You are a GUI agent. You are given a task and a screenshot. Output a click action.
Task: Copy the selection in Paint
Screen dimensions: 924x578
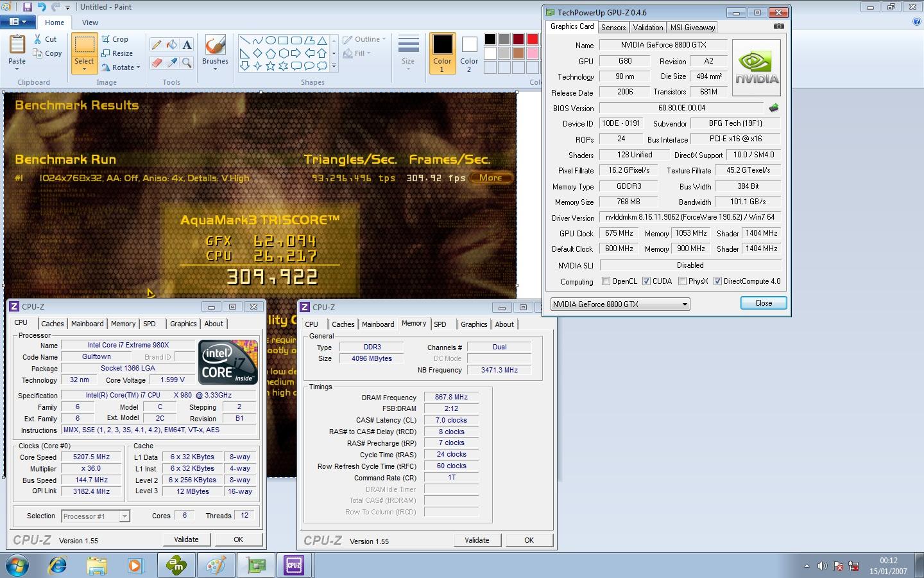pyautogui.click(x=48, y=53)
